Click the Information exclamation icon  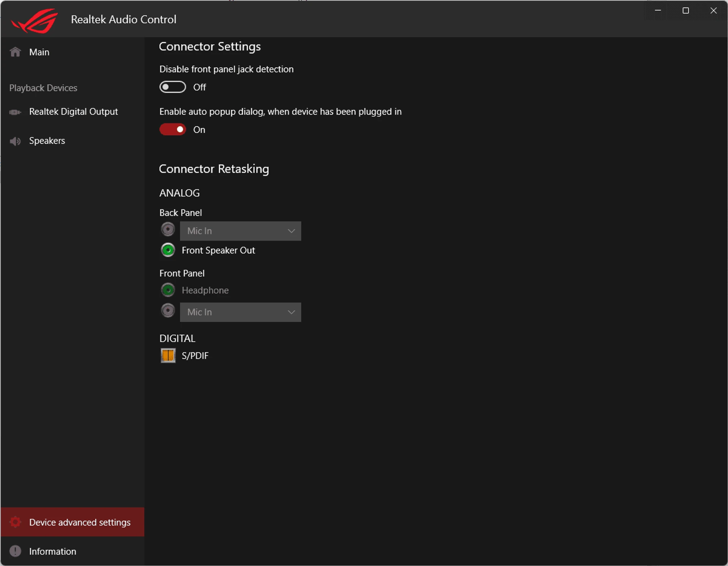pos(15,551)
